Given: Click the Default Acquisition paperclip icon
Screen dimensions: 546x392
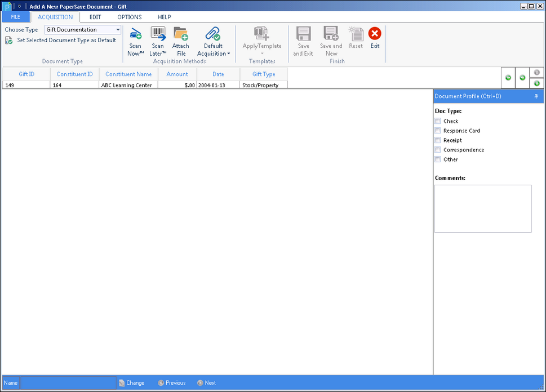Looking at the screenshot, I should tap(213, 33).
